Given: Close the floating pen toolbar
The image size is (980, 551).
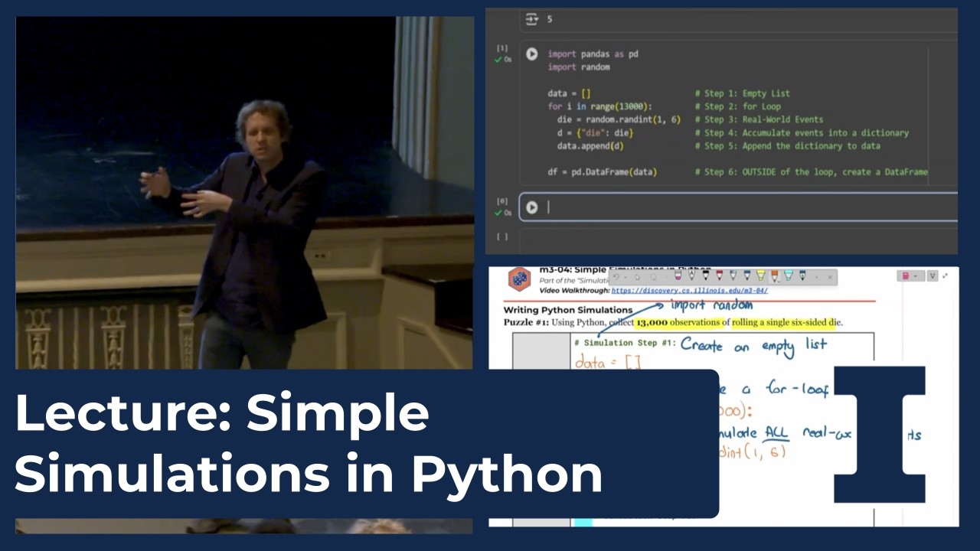Looking at the screenshot, I should coord(830,276).
